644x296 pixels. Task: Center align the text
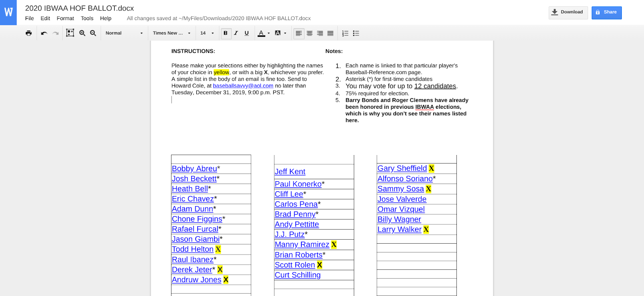click(310, 33)
